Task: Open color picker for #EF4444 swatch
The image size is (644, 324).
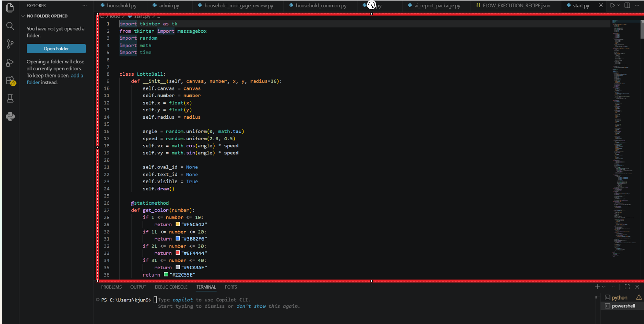Action: click(x=178, y=253)
